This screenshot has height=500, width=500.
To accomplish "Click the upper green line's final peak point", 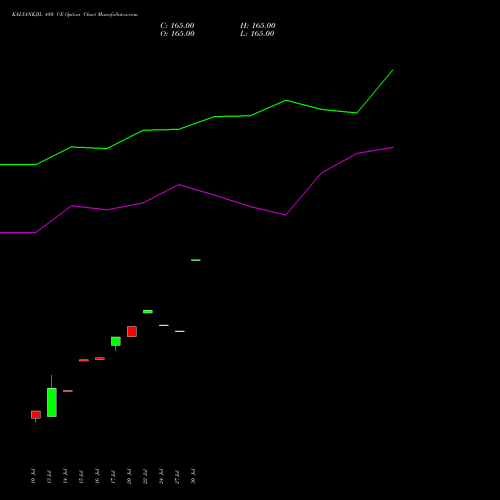I will (x=393, y=70).
